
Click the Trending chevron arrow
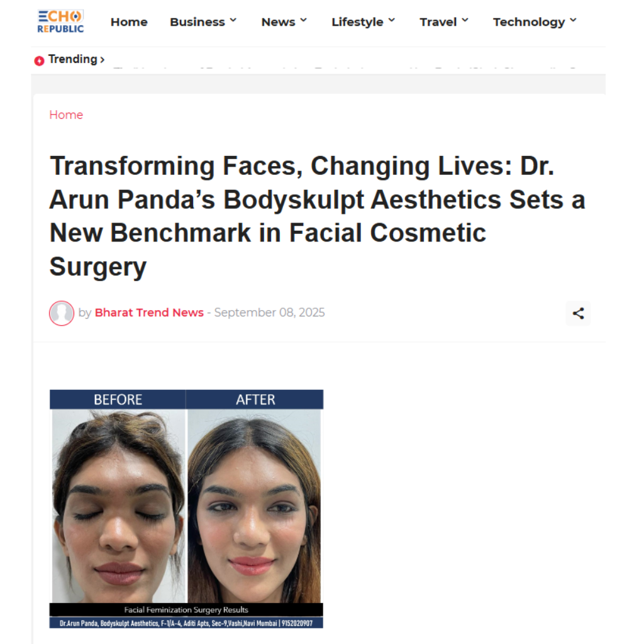pos(103,60)
